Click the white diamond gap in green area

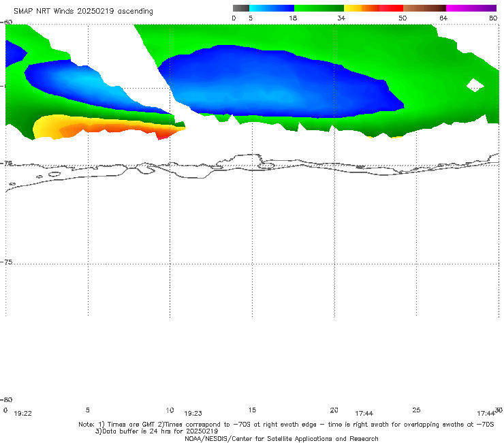tap(475, 85)
